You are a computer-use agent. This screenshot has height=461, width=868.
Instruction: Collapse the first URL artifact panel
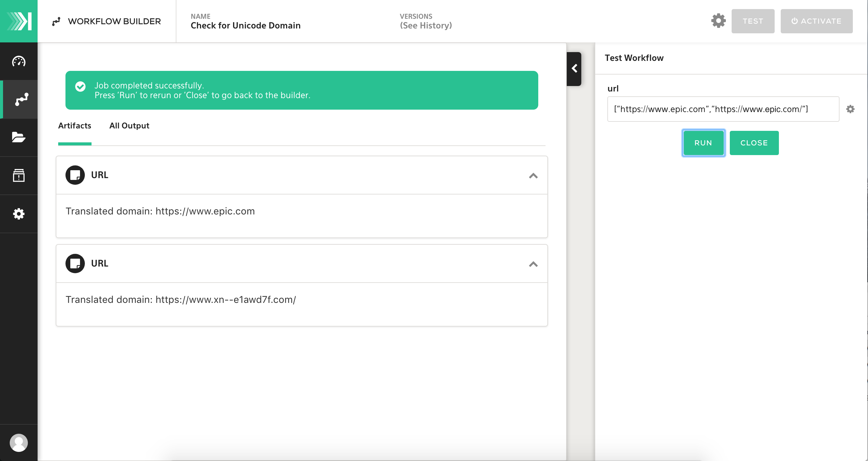[x=533, y=176]
